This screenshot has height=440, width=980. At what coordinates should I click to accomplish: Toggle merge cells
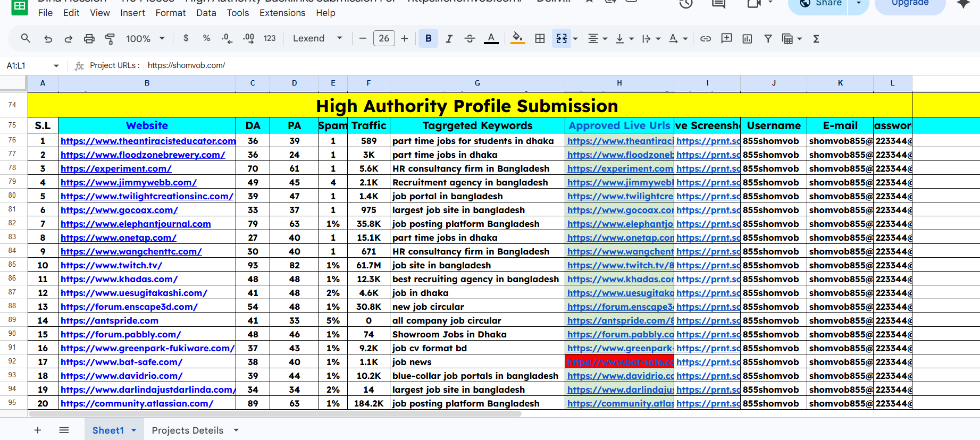coord(562,38)
